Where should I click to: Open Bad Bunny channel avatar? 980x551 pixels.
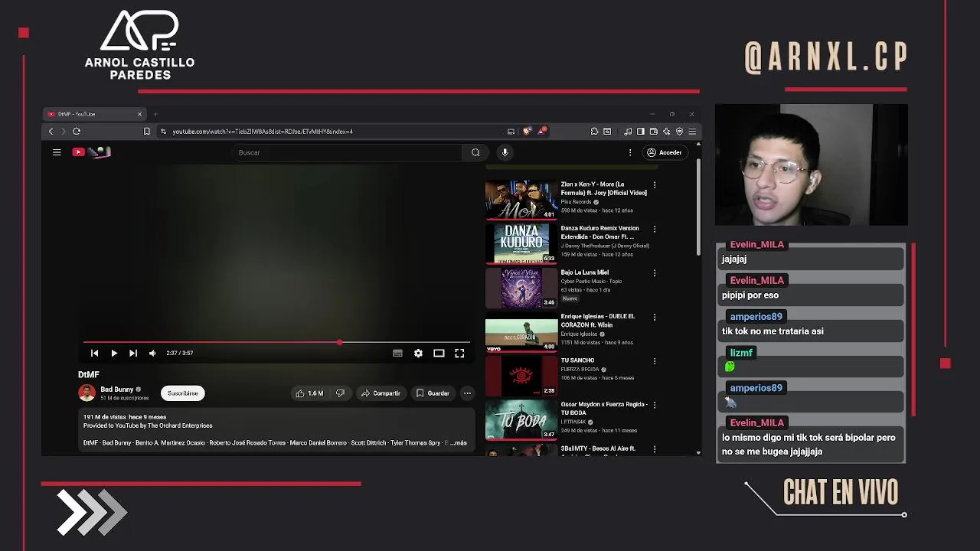tap(87, 393)
